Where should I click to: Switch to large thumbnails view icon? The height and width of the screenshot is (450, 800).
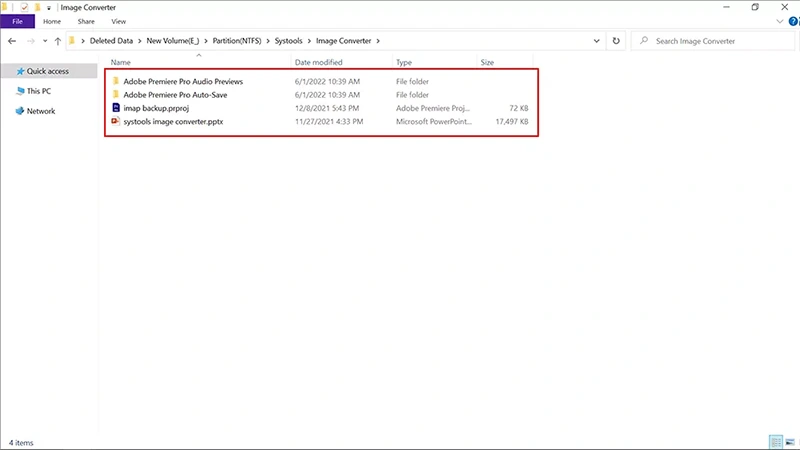tap(790, 442)
